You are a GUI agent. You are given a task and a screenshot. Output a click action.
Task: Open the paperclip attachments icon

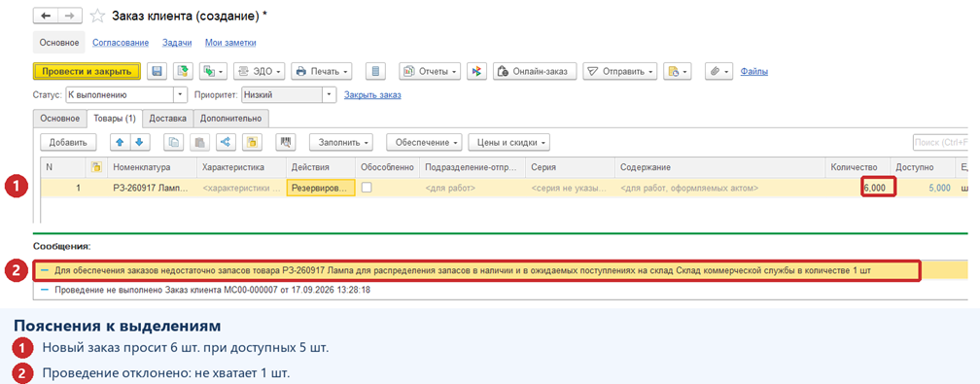(x=718, y=71)
